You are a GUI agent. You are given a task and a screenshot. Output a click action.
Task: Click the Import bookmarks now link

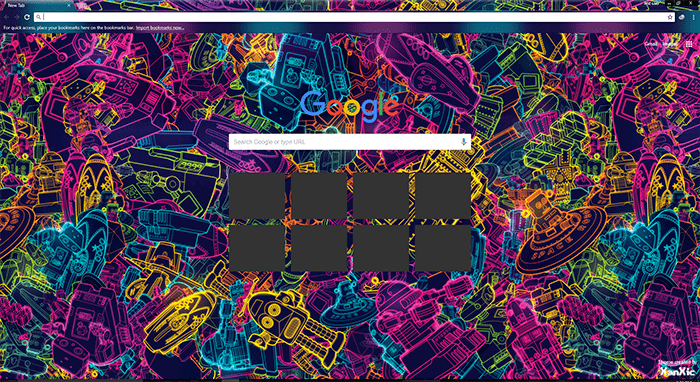click(159, 28)
